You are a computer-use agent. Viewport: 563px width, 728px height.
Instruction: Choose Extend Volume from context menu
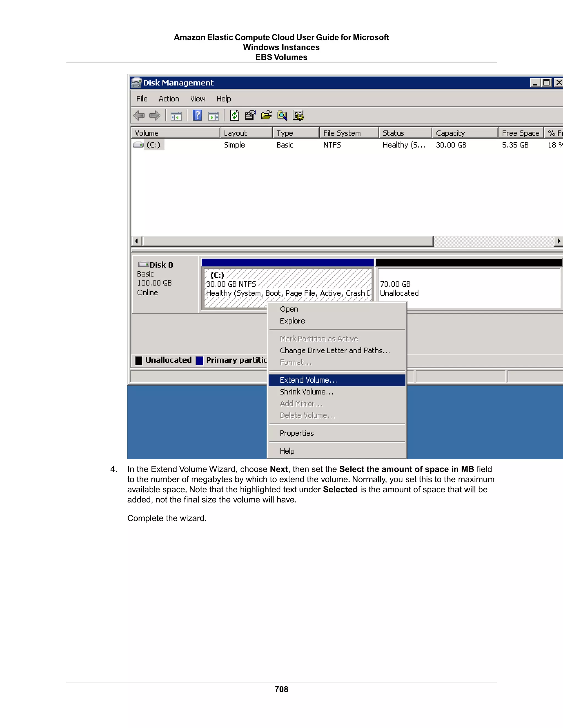click(x=308, y=380)
